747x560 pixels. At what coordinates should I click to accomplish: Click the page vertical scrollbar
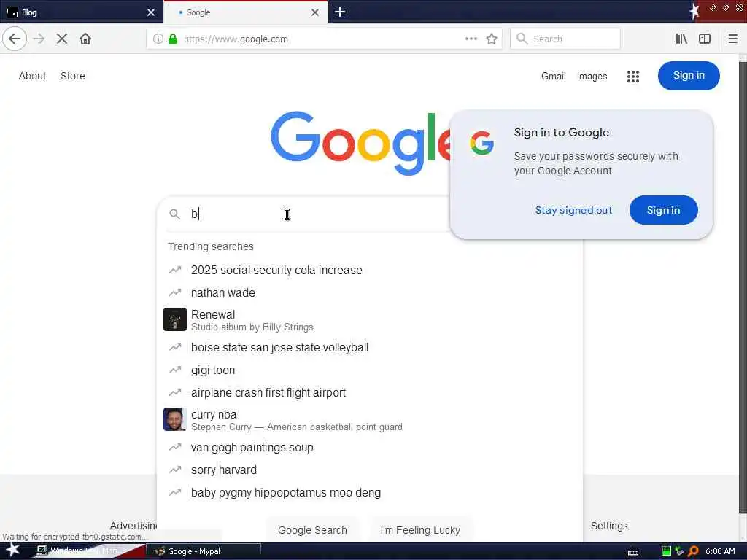tap(743, 288)
